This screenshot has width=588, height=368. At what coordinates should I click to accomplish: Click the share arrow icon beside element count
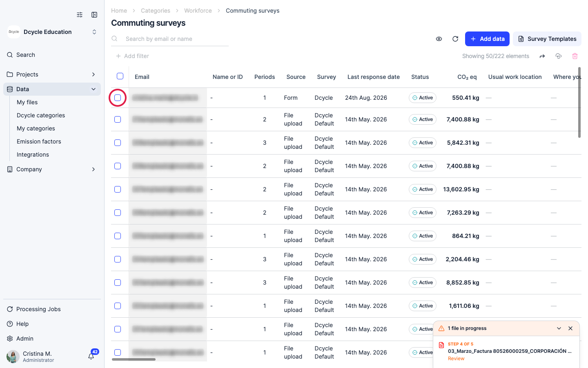pyautogui.click(x=542, y=56)
